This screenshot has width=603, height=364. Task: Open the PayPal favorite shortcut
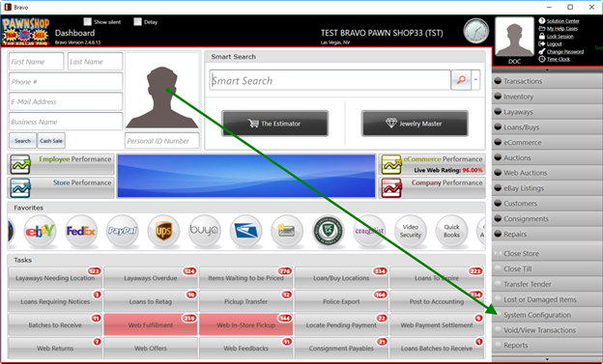(123, 231)
